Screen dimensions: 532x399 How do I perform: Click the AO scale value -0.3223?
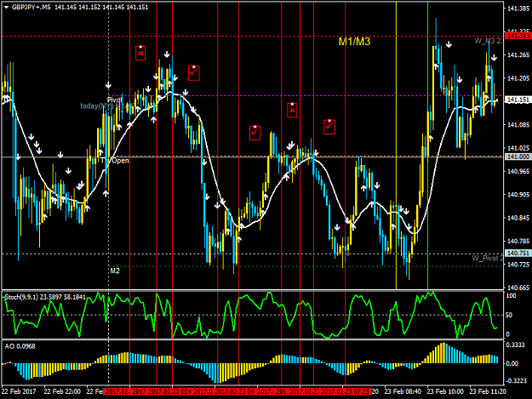pos(517,380)
